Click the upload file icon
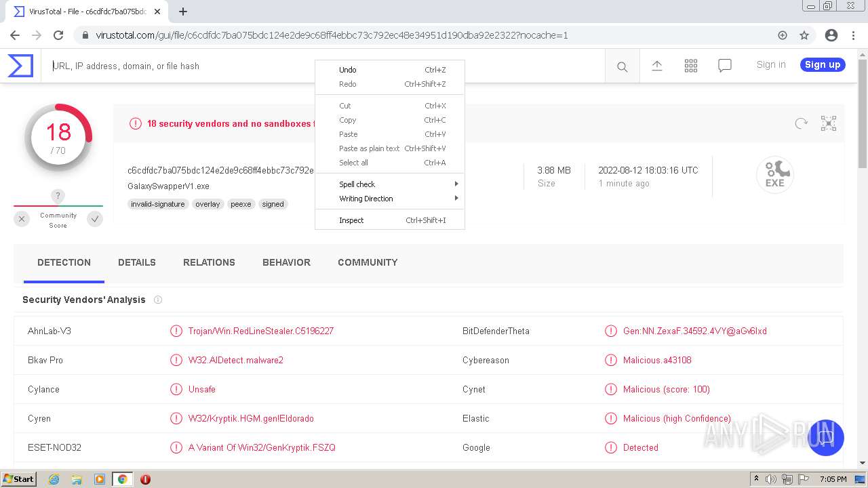Image resolution: width=868 pixels, height=488 pixels. (657, 66)
